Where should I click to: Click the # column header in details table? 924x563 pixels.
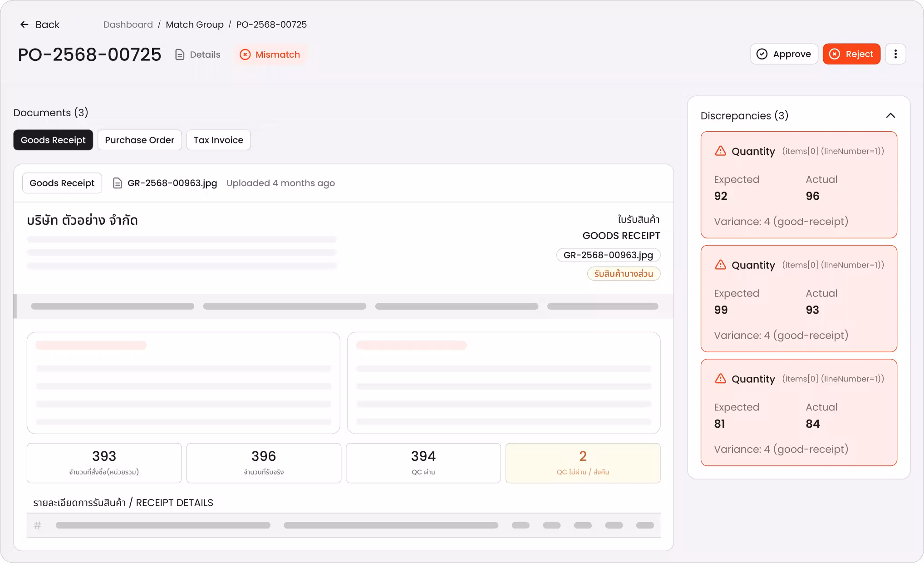coord(38,525)
